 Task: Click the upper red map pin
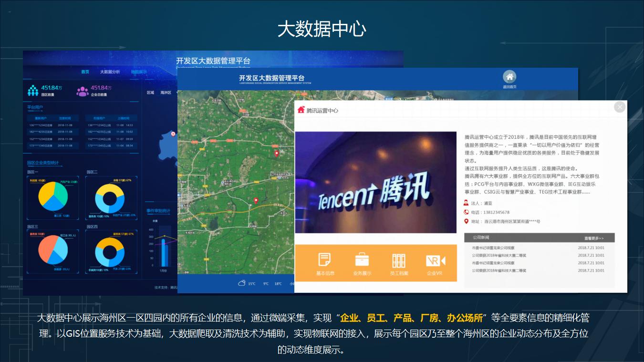coord(276,154)
